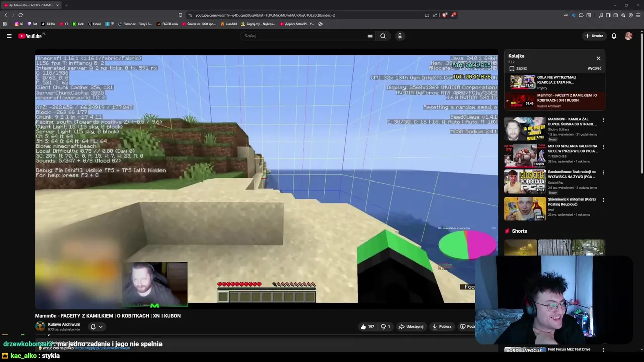The height and width of the screenshot is (362, 644).
Task: Click the search magnifier button
Action: point(383,36)
